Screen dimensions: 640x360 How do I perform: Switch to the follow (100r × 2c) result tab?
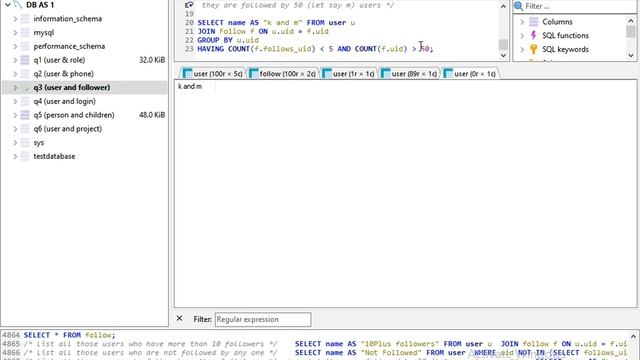[x=283, y=74]
